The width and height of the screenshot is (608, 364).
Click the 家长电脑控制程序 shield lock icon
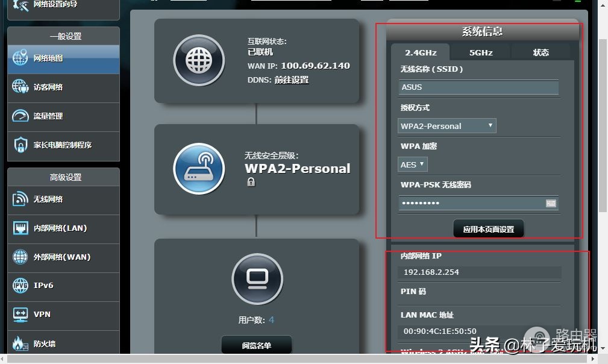point(20,145)
